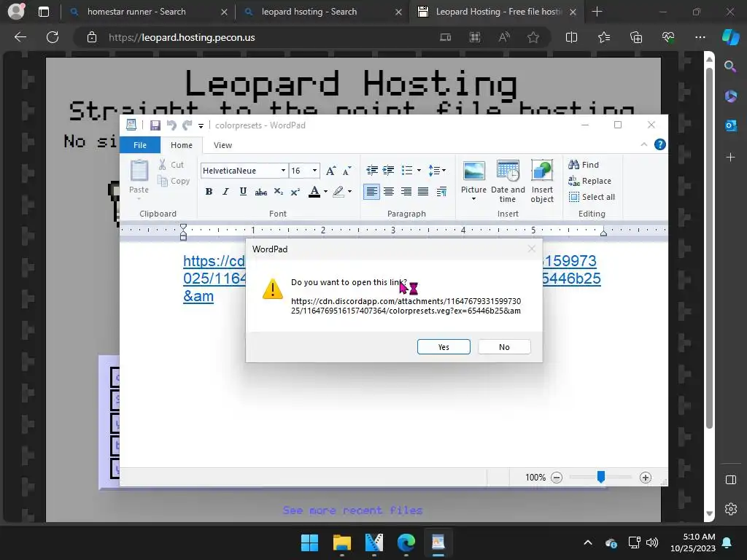This screenshot has height=560, width=747.
Task: Click No in the WordPad dialog
Action: click(504, 346)
